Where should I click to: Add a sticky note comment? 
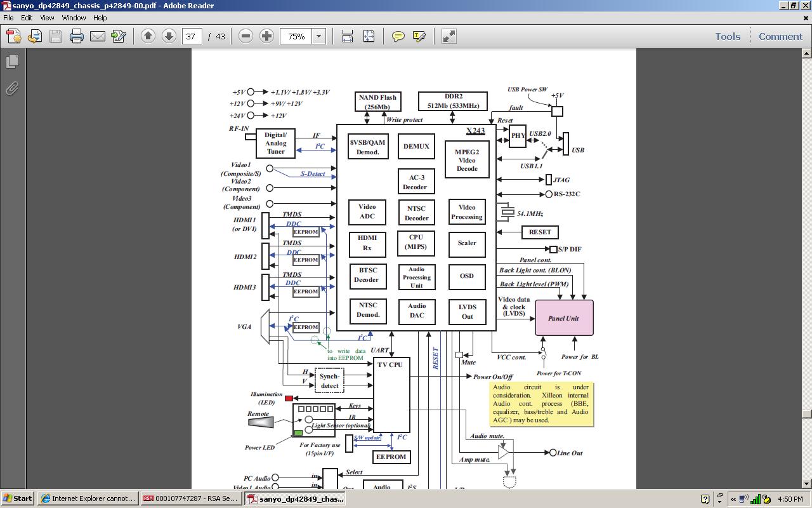point(398,36)
